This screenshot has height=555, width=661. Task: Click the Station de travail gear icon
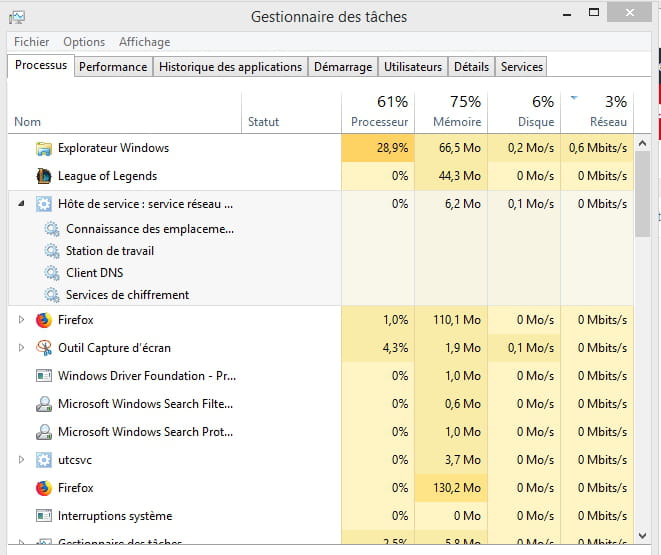[52, 251]
